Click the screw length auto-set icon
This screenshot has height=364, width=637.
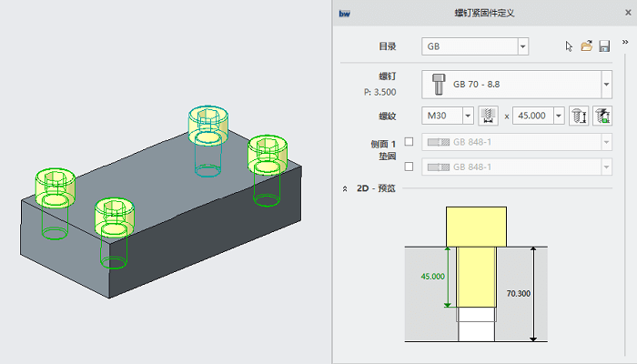(579, 116)
